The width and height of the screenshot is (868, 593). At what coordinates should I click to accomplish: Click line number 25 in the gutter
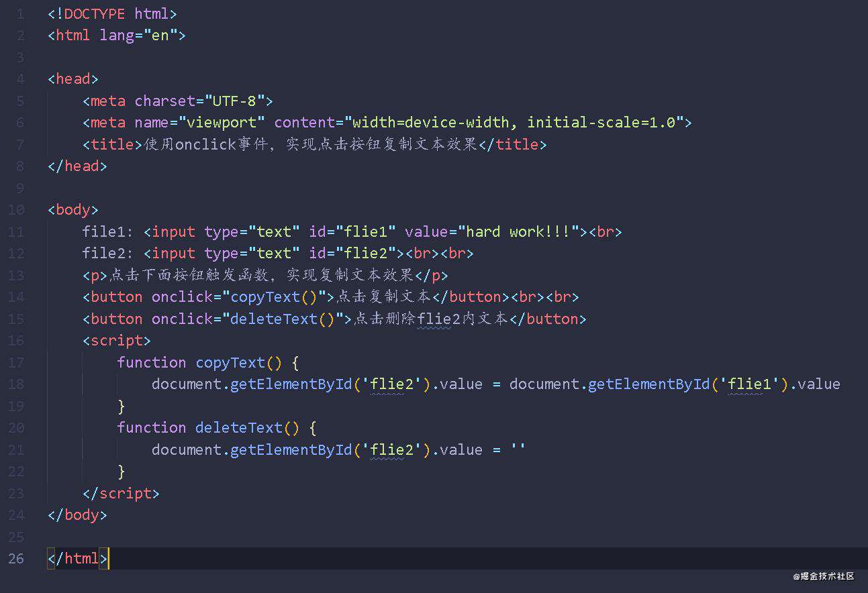[x=16, y=537]
